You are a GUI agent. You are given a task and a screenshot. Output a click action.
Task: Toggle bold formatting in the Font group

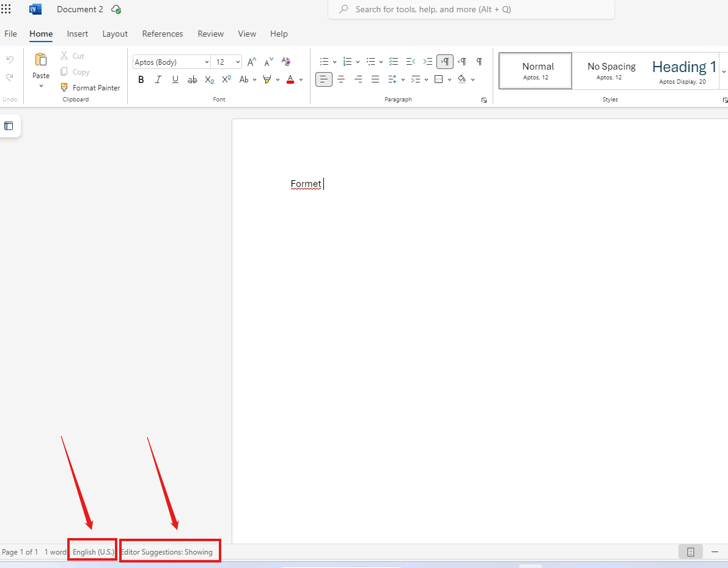point(141,79)
